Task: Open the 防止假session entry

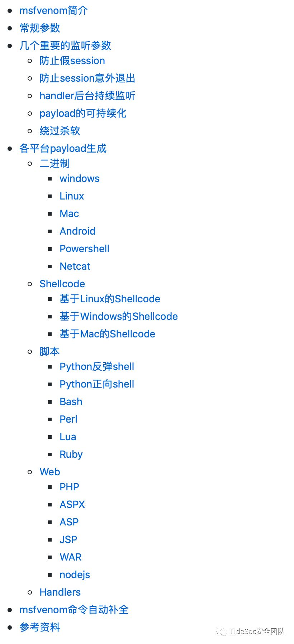Action: coord(72,61)
